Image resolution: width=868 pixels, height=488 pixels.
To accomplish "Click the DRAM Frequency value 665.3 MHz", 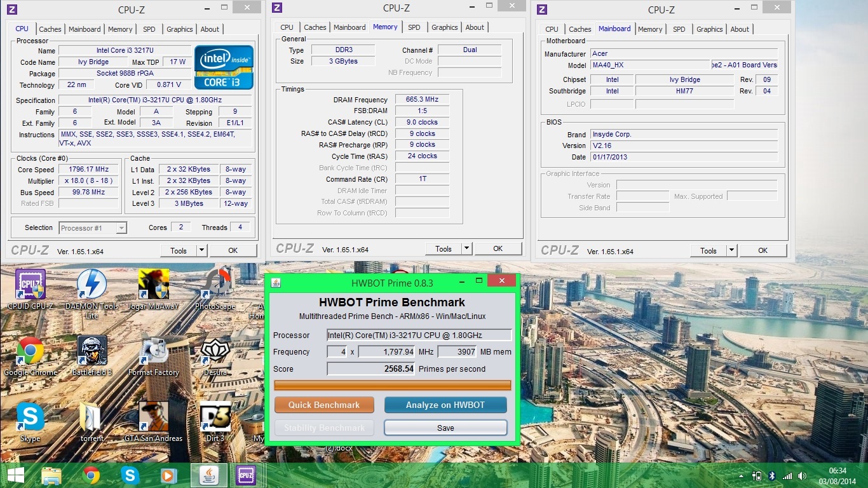I will [422, 100].
